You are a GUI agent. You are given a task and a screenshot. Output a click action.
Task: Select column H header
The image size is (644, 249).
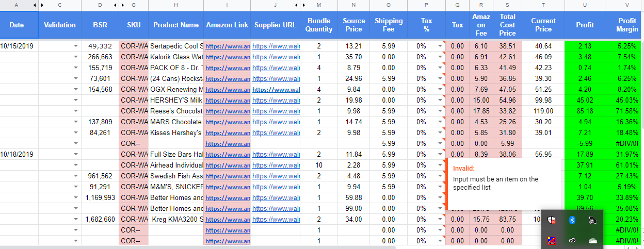coord(175,5)
